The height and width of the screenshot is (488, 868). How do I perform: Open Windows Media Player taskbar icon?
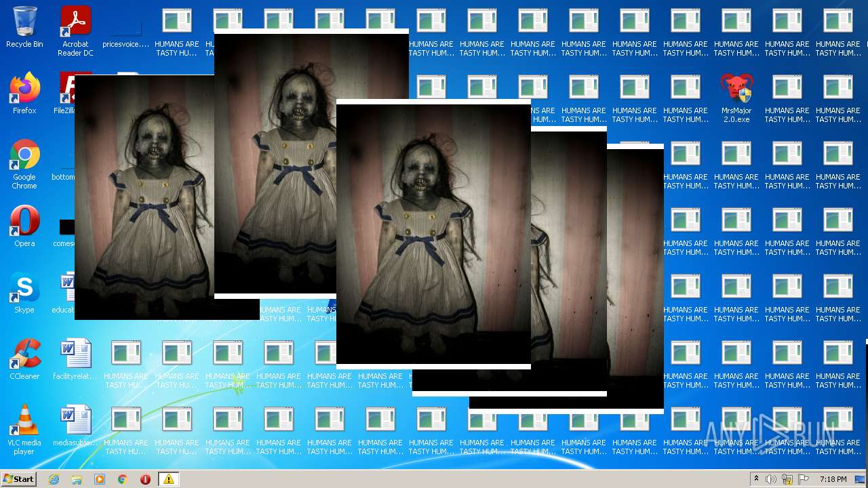[100, 479]
